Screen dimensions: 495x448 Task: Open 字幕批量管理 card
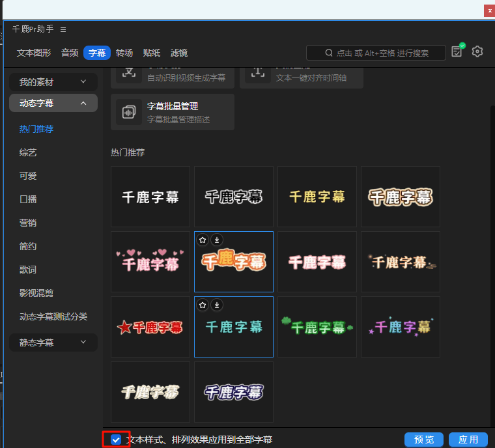pyautogui.click(x=173, y=112)
